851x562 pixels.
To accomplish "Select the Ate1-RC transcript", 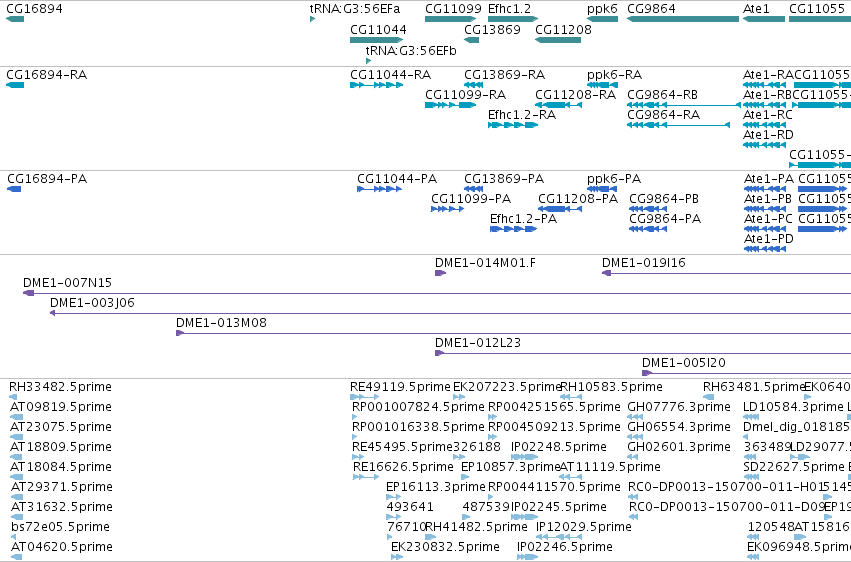I will click(x=764, y=125).
